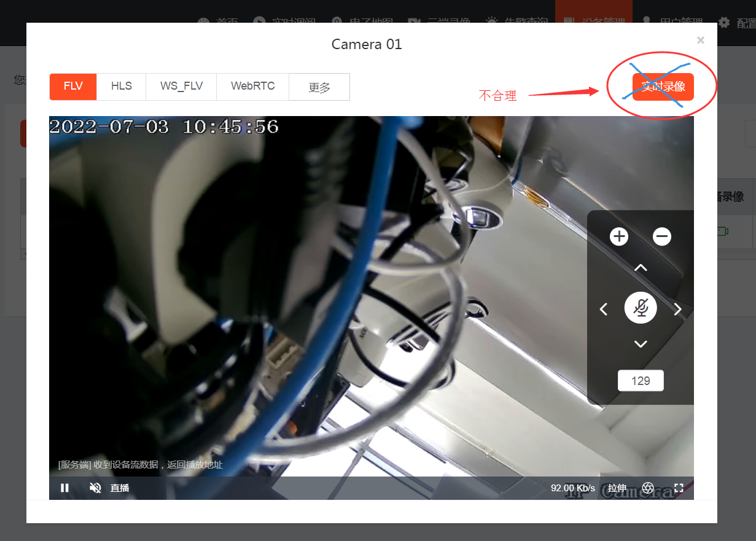Image resolution: width=756 pixels, height=541 pixels.
Task: Pan the camera right using the right arrow
Action: [677, 308]
